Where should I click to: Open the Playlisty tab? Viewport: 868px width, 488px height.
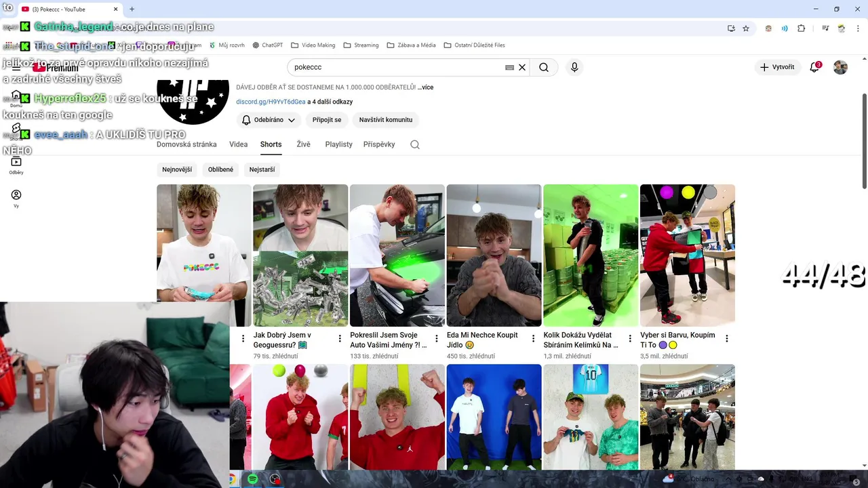[x=338, y=144]
